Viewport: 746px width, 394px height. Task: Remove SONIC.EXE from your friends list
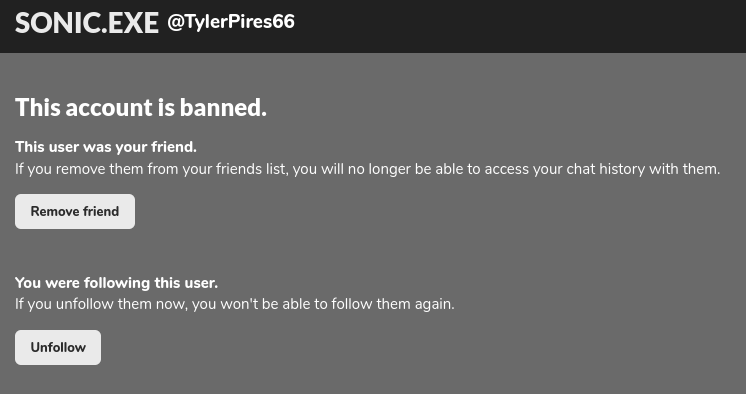click(75, 211)
